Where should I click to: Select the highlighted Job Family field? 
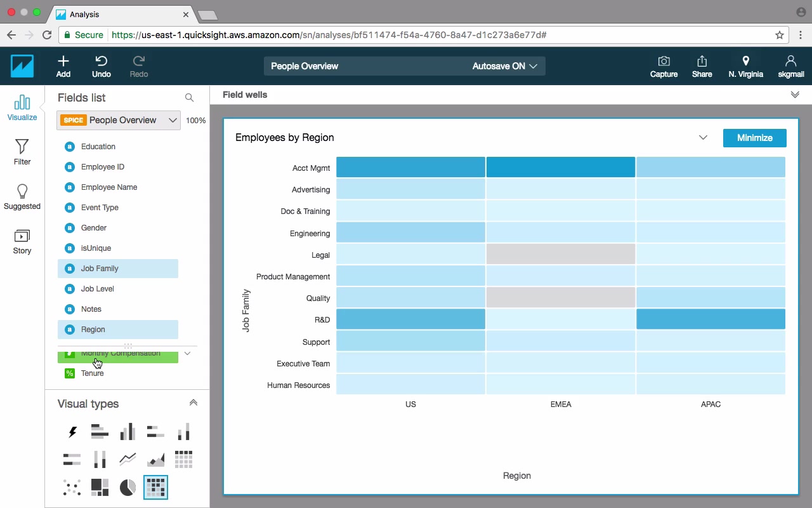tap(118, 269)
